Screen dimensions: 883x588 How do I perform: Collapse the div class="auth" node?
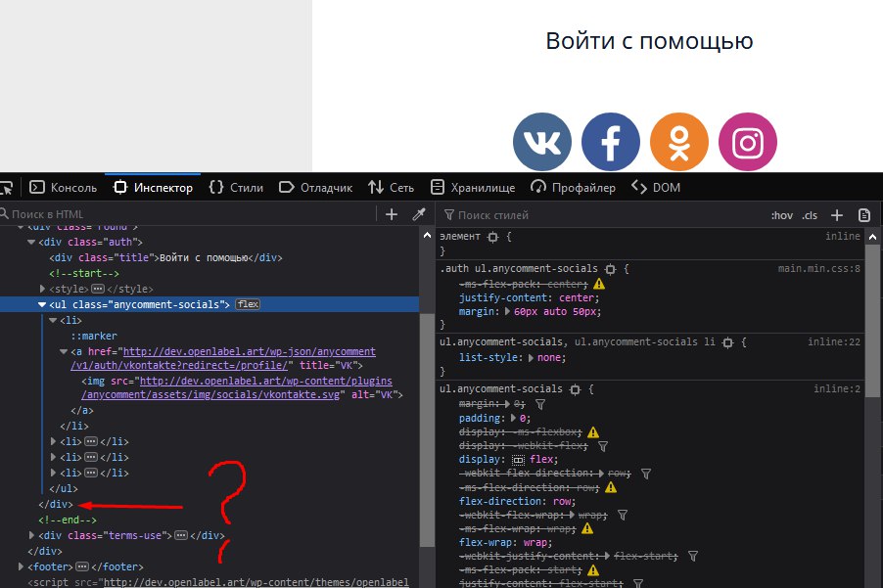point(31,242)
